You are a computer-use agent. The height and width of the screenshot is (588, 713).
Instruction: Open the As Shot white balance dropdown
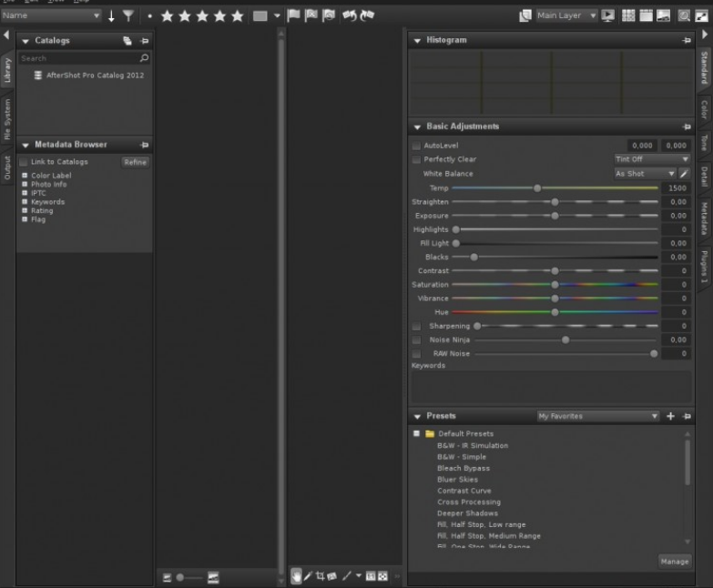645,174
